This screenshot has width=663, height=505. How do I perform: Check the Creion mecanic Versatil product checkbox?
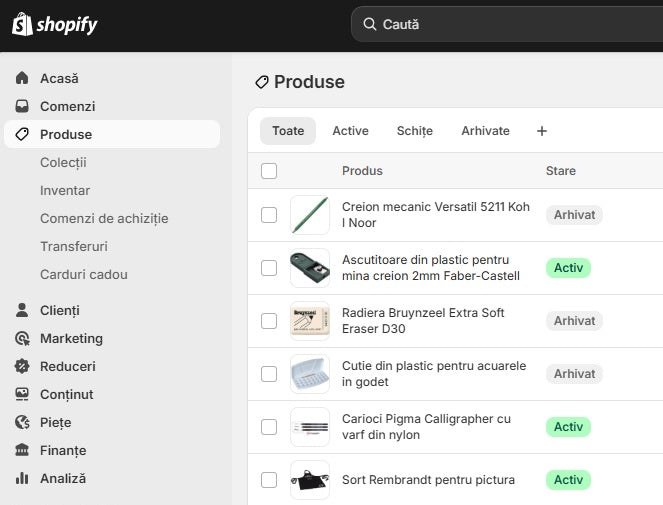[269, 215]
